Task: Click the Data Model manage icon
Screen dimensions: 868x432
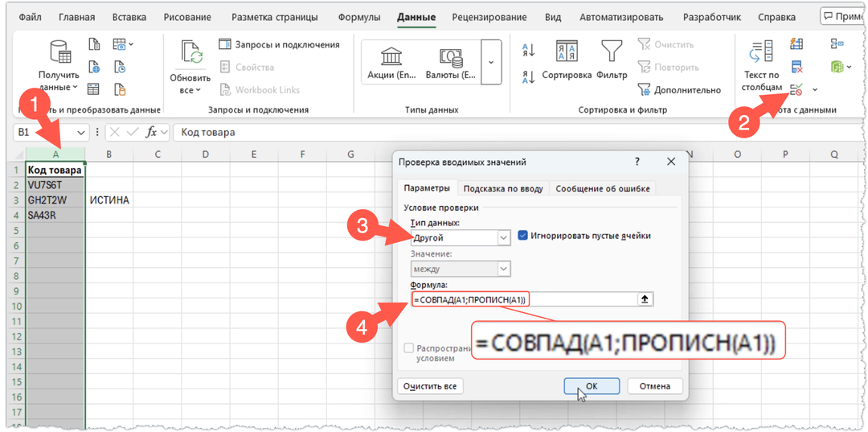Action: click(x=837, y=67)
